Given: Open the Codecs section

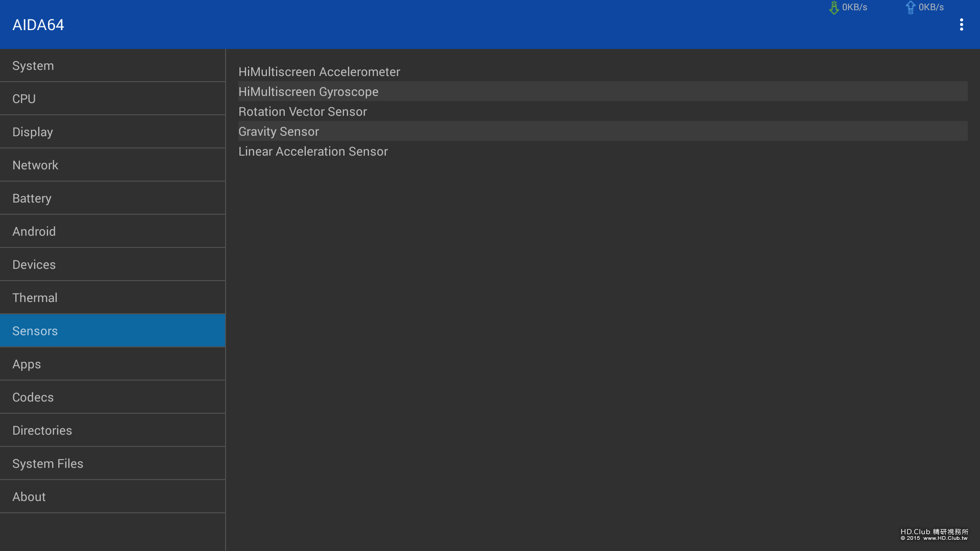Looking at the screenshot, I should click(112, 397).
